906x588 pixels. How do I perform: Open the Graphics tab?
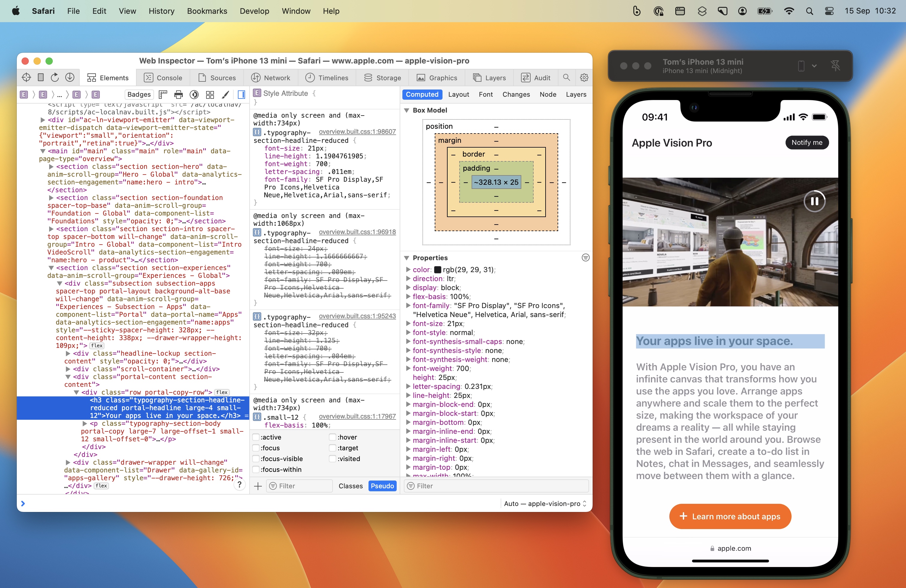pos(437,78)
